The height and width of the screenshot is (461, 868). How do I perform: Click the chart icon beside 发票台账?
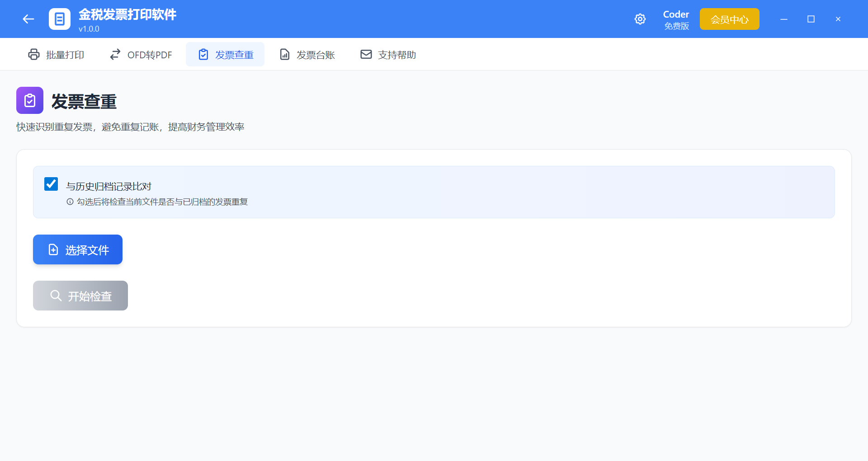tap(284, 54)
